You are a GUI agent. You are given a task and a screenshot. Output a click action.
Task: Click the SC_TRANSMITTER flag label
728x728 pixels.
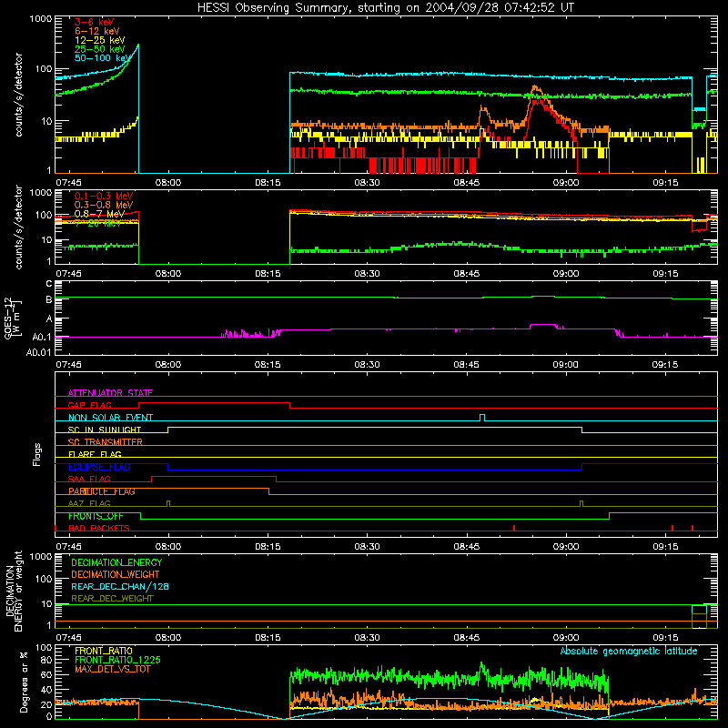pos(106,442)
